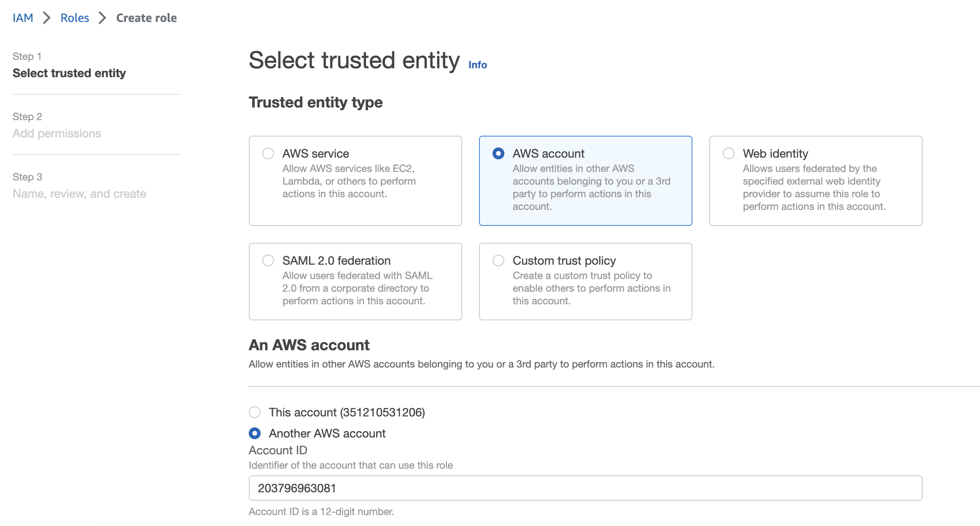The height and width of the screenshot is (526, 980).
Task: Click the AWS service card description
Action: [349, 181]
